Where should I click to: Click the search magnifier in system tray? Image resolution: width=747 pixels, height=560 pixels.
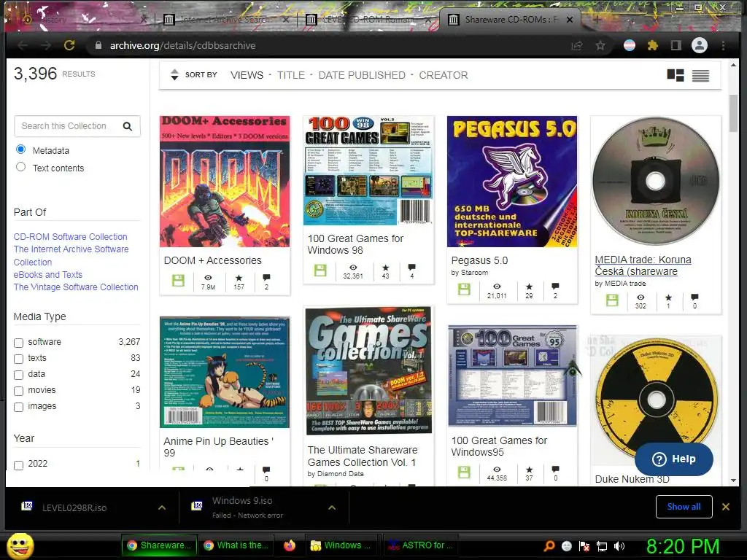point(549,546)
